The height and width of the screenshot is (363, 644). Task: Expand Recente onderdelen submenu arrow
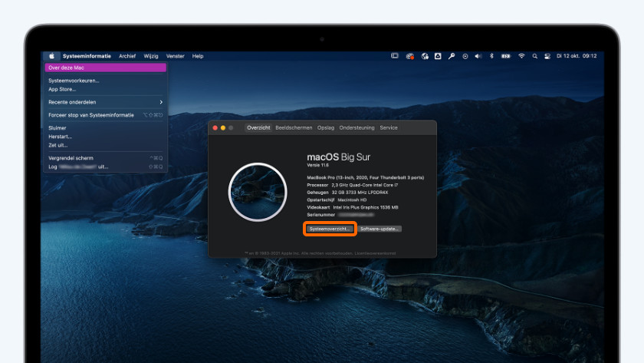pyautogui.click(x=161, y=102)
